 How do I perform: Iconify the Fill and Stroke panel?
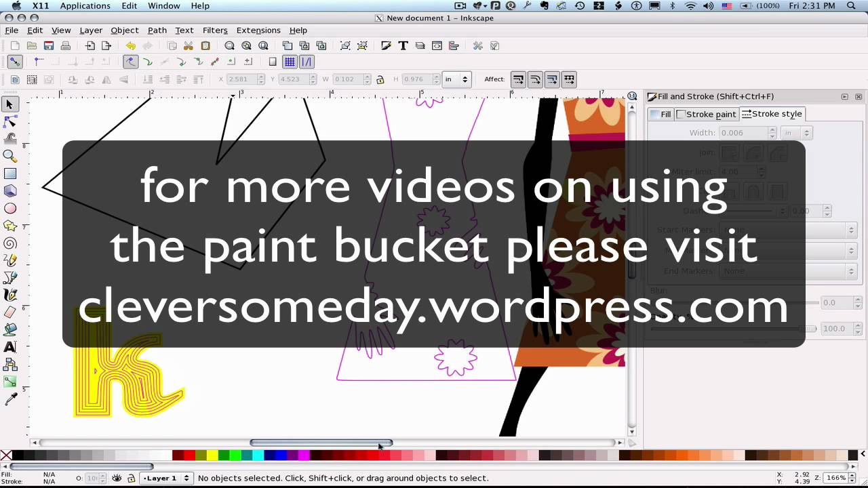point(844,97)
